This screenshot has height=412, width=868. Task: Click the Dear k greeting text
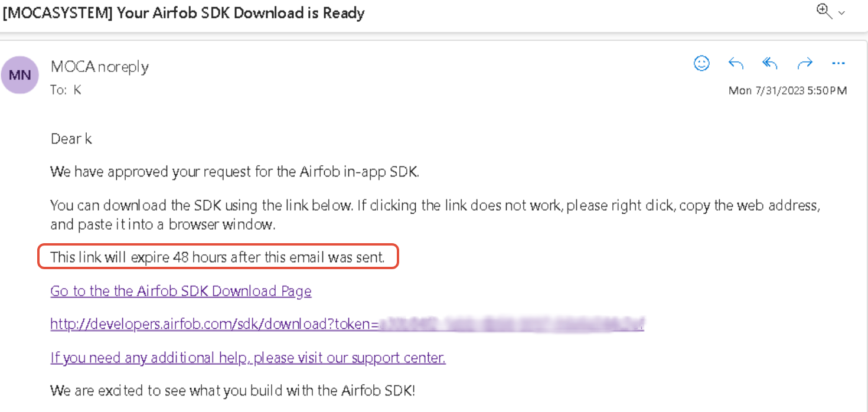pos(71,139)
